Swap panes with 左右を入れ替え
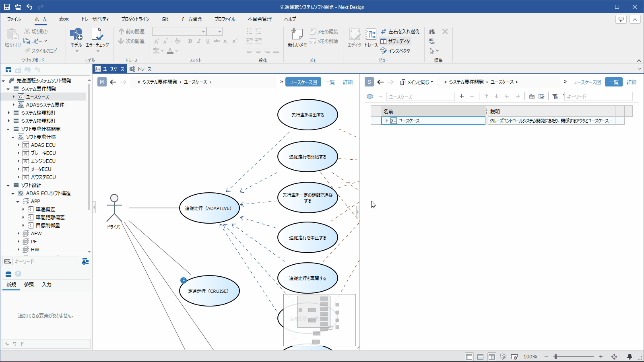Viewport: 644px width, 362px height. [x=400, y=31]
